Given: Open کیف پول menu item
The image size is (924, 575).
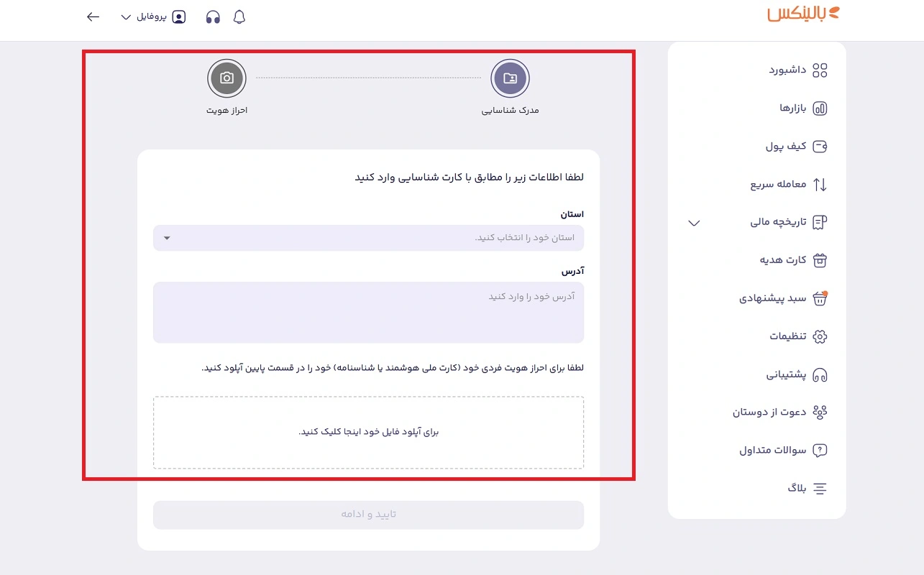Looking at the screenshot, I should pyautogui.click(x=786, y=147).
